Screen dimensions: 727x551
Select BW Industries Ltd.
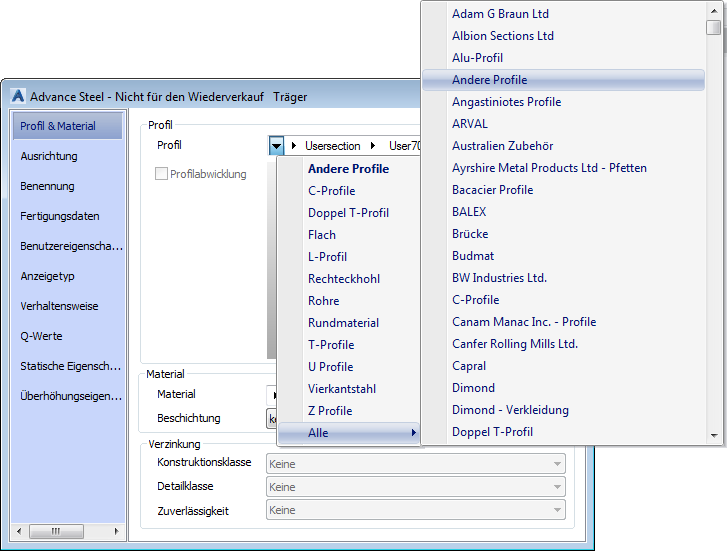pyautogui.click(x=563, y=278)
